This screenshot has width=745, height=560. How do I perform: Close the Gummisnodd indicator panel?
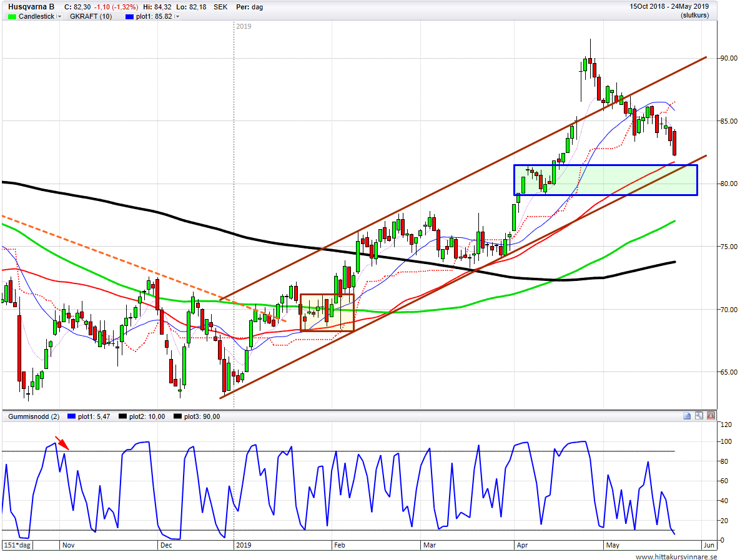pos(711,416)
